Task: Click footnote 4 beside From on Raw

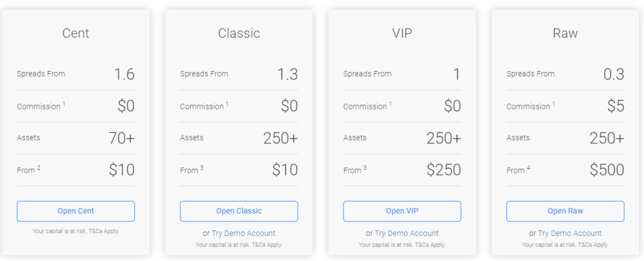Action: 528,167
